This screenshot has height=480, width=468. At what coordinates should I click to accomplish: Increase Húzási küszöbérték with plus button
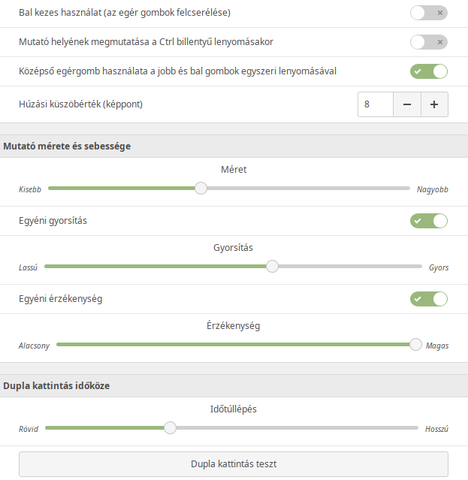pyautogui.click(x=434, y=104)
